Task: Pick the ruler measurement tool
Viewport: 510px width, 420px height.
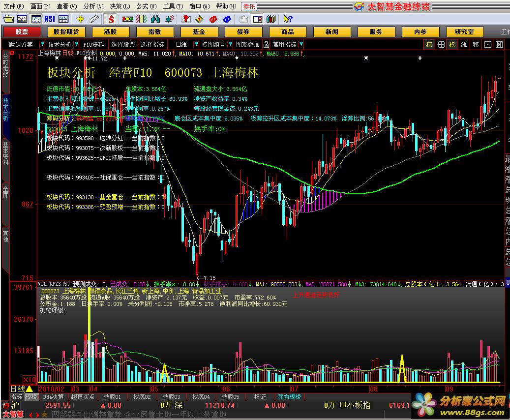Action: tap(93, 19)
